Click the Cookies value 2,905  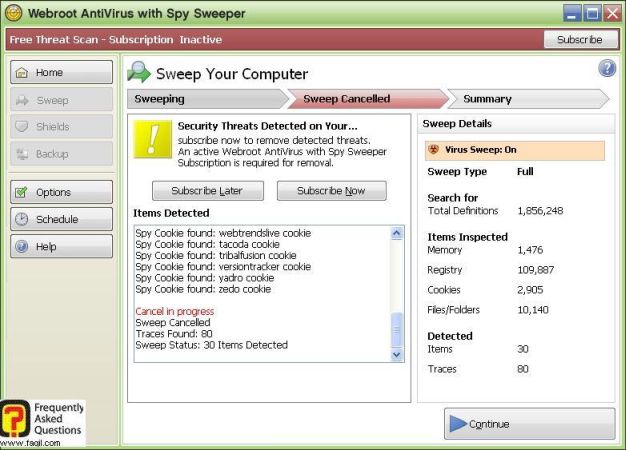[530, 290]
